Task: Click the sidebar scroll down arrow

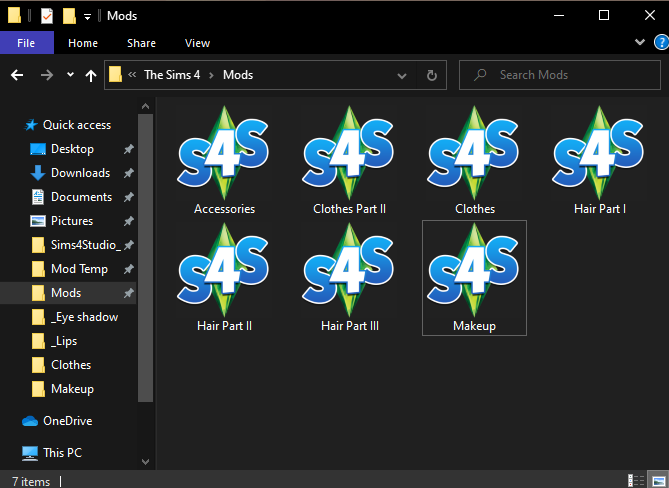Action: (145, 462)
